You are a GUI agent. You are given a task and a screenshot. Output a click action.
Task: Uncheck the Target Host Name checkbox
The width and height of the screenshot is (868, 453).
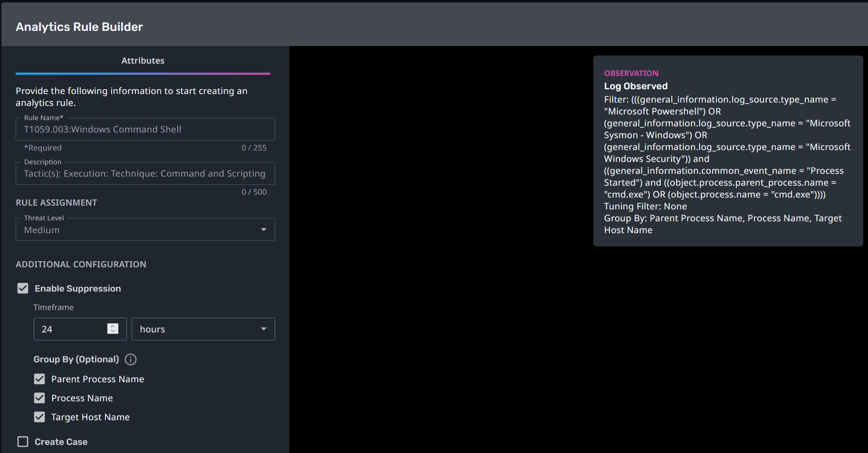pos(39,417)
